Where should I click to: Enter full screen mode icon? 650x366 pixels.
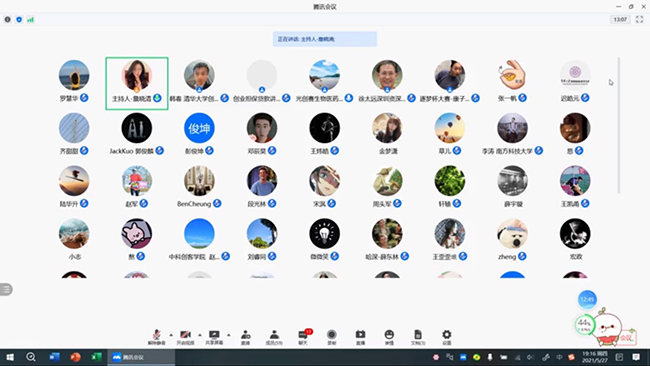[639, 19]
